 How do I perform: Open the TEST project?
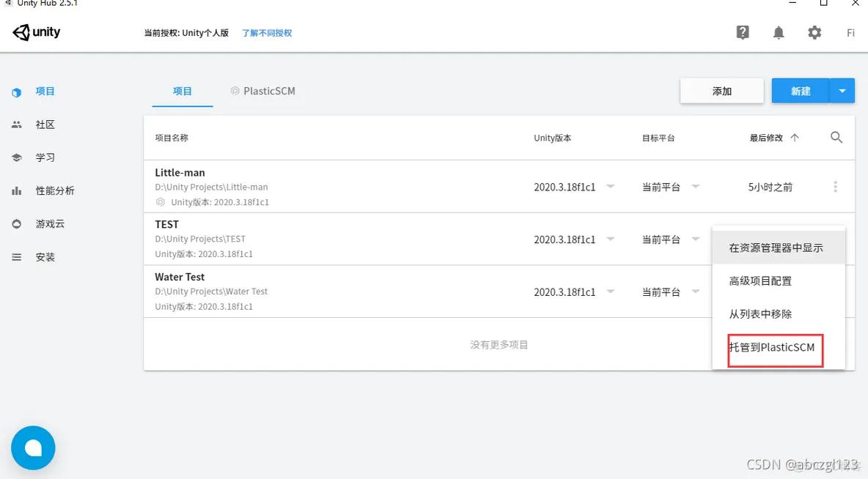tap(166, 225)
